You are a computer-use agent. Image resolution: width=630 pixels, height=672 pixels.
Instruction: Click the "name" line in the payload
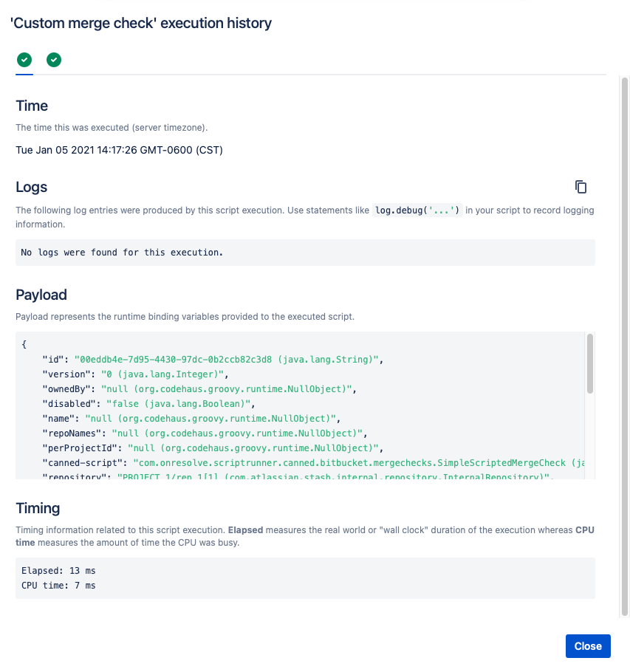191,418
